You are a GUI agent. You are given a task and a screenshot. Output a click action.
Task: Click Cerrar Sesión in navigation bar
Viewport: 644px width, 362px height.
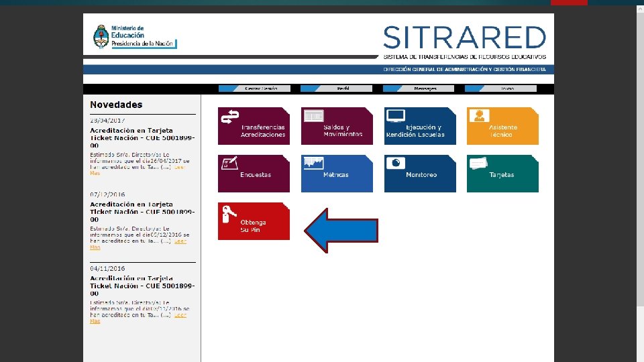255,88
